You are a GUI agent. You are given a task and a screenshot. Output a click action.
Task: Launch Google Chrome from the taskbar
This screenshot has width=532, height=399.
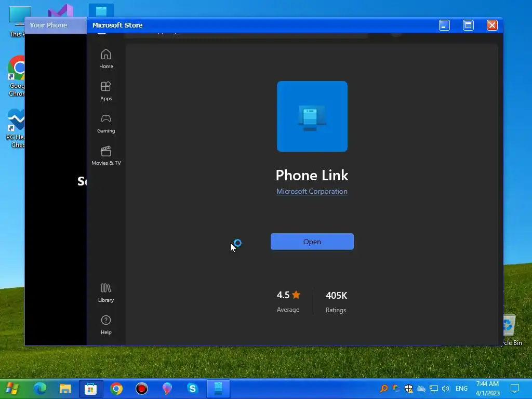click(116, 388)
